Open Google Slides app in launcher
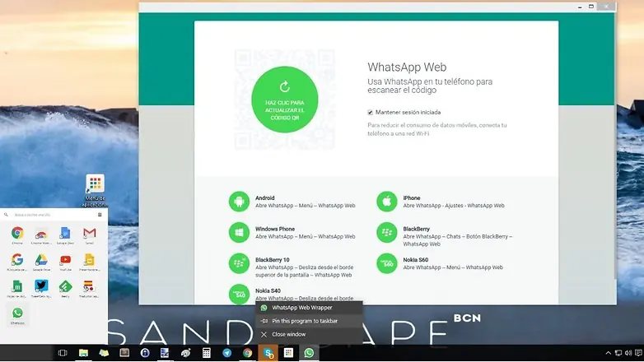This screenshot has height=362, width=644. coord(89,262)
